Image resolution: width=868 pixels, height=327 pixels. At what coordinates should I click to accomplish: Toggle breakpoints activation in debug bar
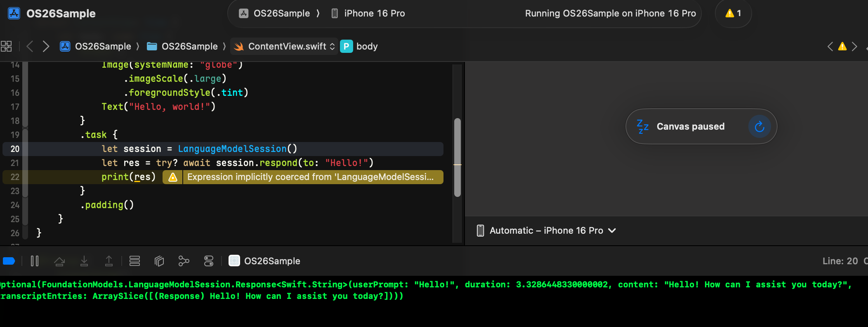[x=9, y=261]
